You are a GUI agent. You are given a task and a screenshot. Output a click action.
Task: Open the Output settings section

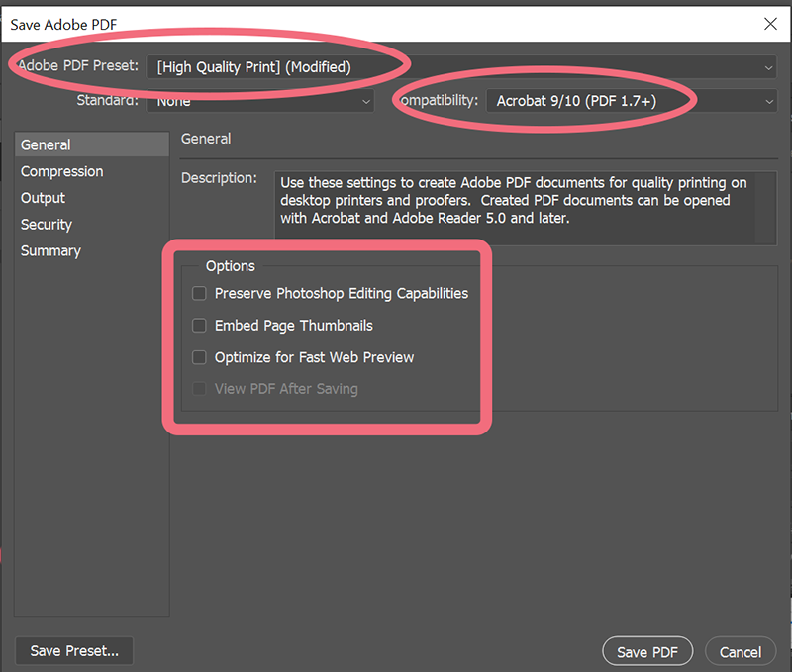(x=42, y=197)
